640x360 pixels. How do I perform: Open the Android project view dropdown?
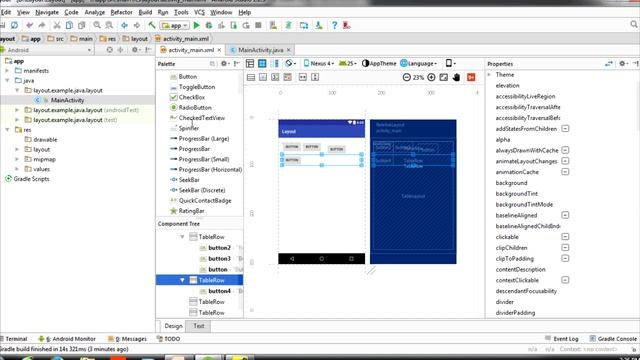tap(47, 50)
